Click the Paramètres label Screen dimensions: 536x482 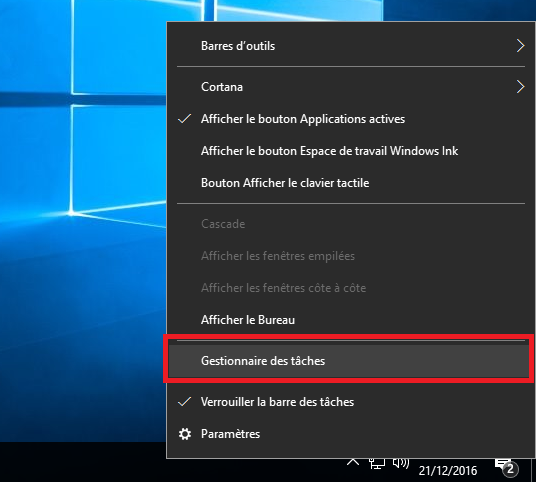[x=230, y=434]
